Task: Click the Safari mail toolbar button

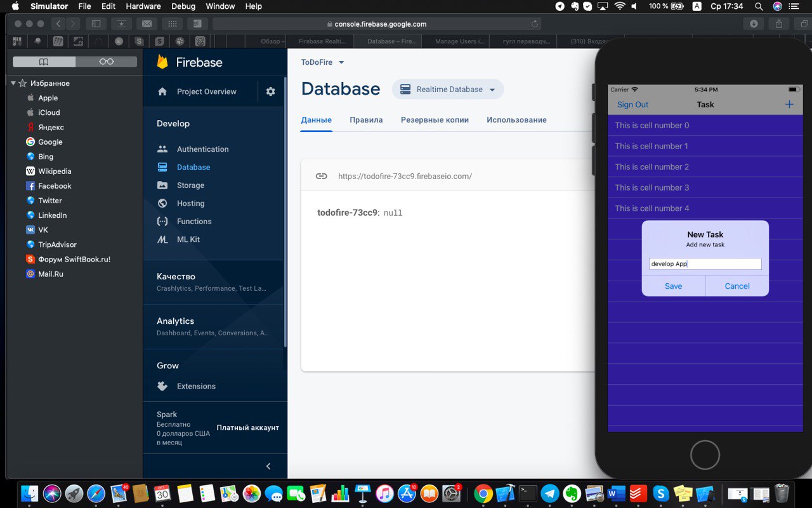Action: pyautogui.click(x=147, y=24)
